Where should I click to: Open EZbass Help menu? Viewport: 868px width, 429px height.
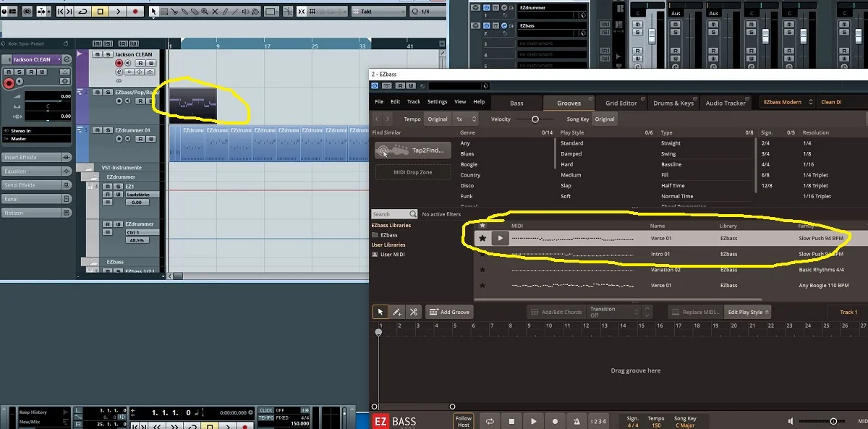tap(479, 102)
